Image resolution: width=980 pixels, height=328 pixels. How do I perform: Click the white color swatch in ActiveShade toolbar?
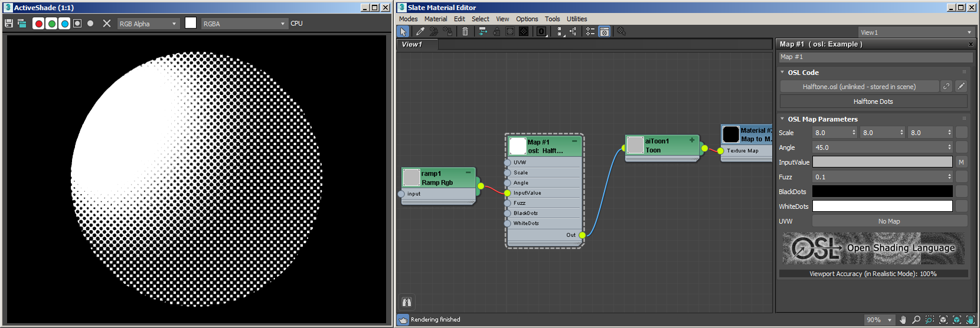(191, 23)
